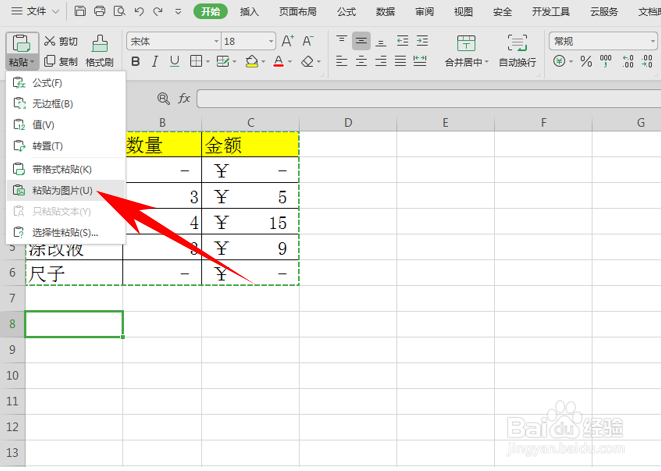The height and width of the screenshot is (471, 661).
Task: Set horizontal Align Left
Action: 341,62
